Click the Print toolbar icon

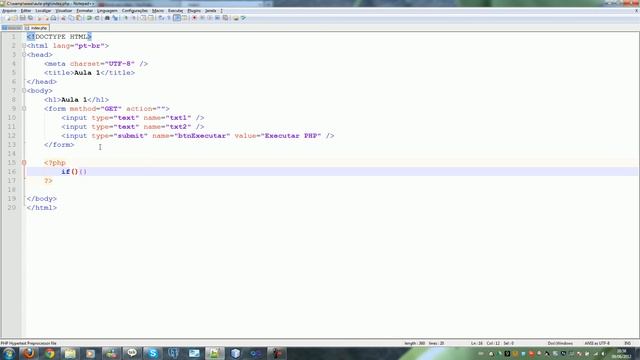pyautogui.click(x=53, y=18)
